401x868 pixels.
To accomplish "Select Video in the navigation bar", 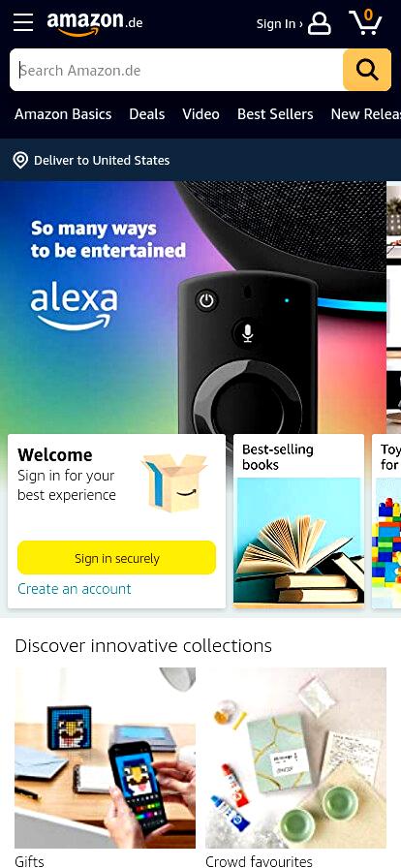I will tap(201, 114).
